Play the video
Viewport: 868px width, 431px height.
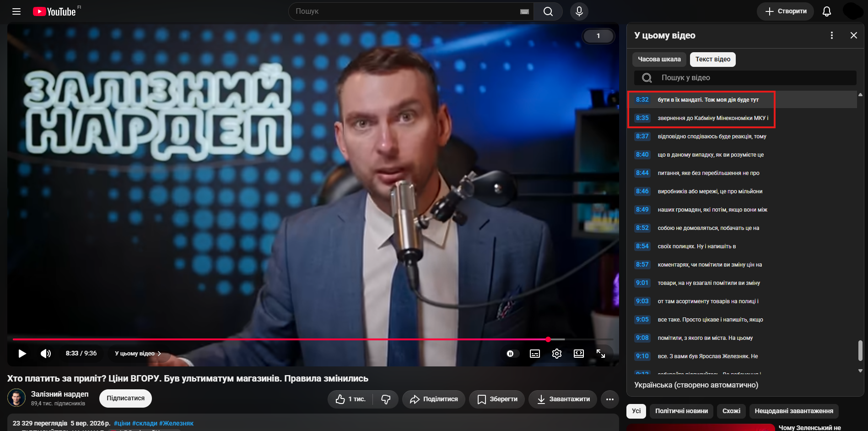[22, 354]
